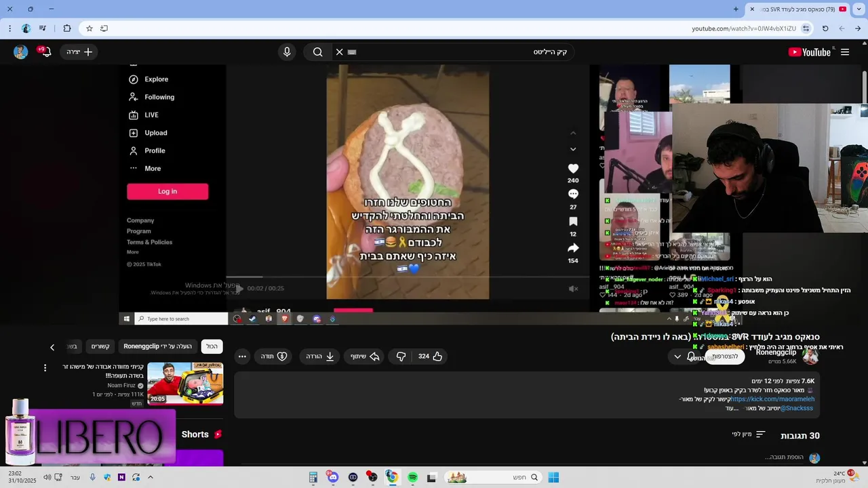
Task: Switch input language עבר in tray
Action: tap(75, 477)
